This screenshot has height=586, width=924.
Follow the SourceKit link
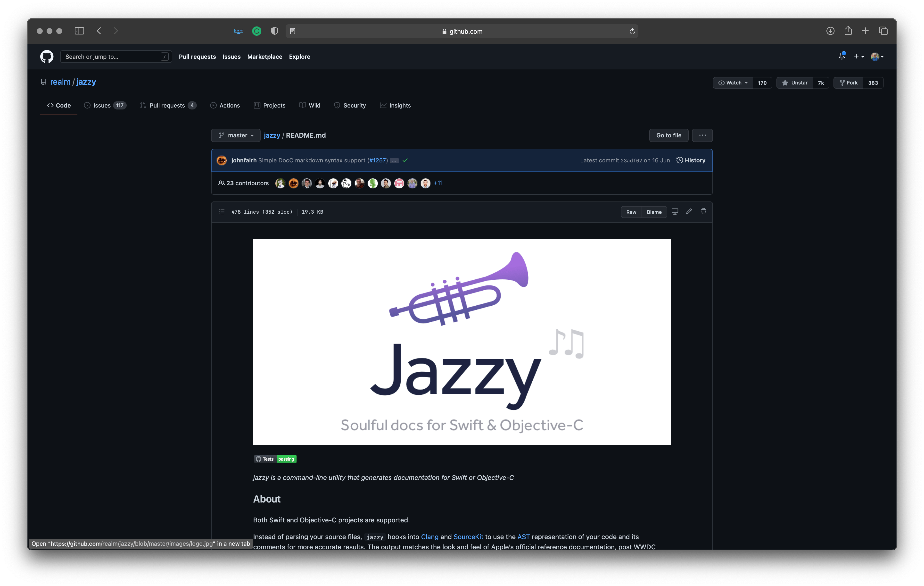click(x=468, y=536)
